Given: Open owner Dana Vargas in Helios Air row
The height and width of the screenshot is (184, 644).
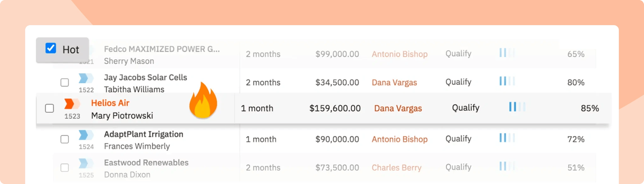Looking at the screenshot, I should [x=398, y=109].
